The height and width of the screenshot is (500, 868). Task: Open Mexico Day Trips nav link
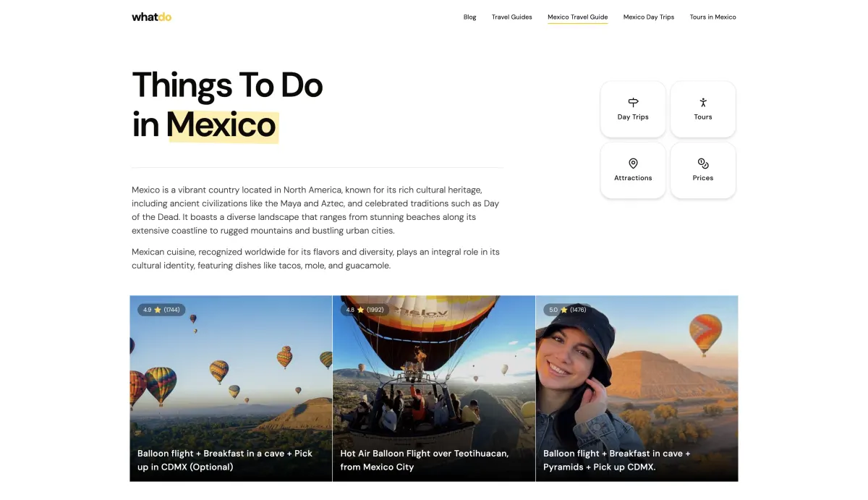click(649, 17)
